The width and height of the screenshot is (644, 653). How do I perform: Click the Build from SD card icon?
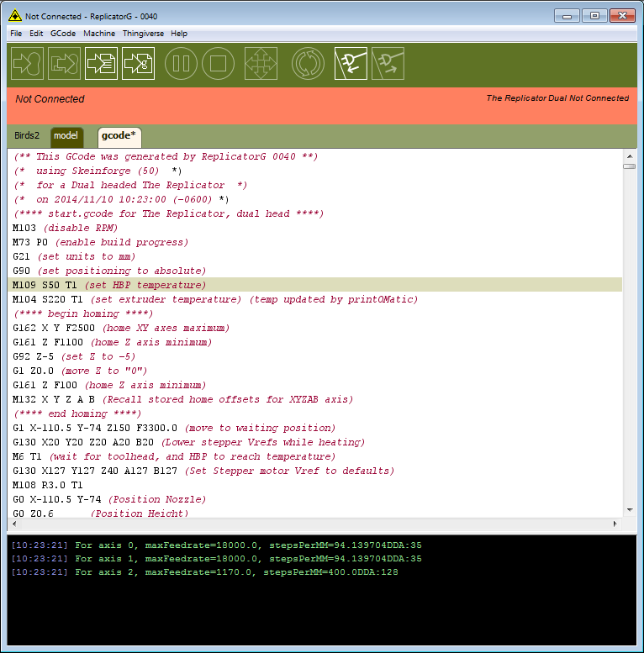click(x=64, y=63)
